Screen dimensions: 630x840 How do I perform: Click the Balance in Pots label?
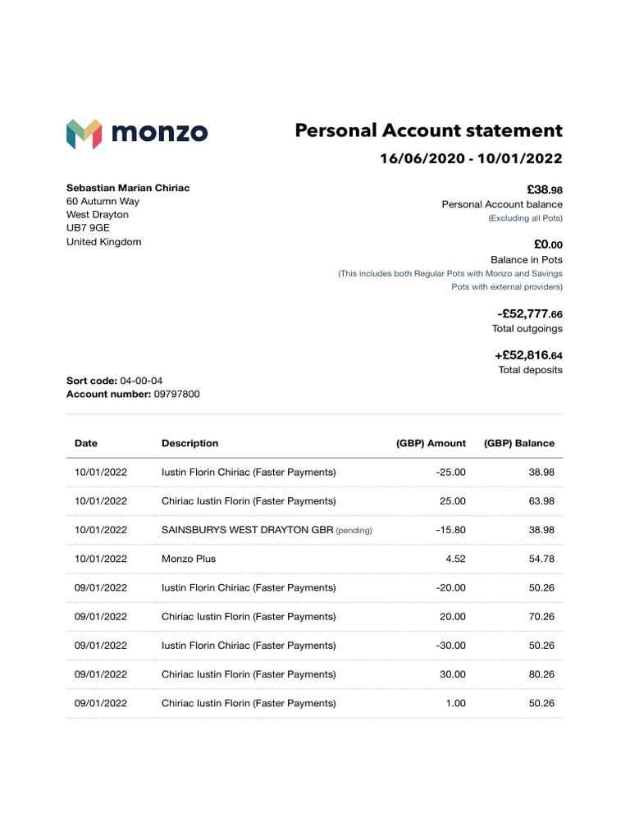click(526, 259)
